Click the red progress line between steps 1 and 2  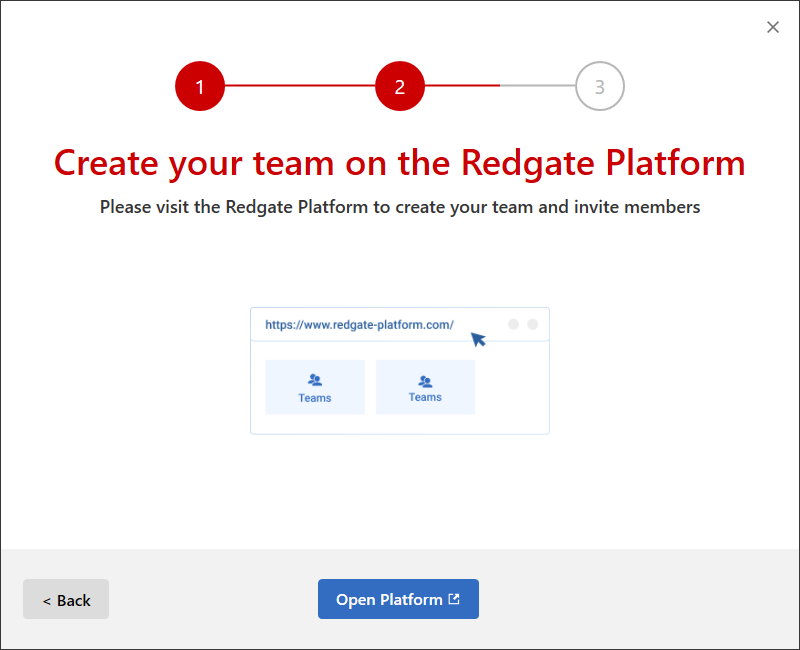(x=300, y=86)
